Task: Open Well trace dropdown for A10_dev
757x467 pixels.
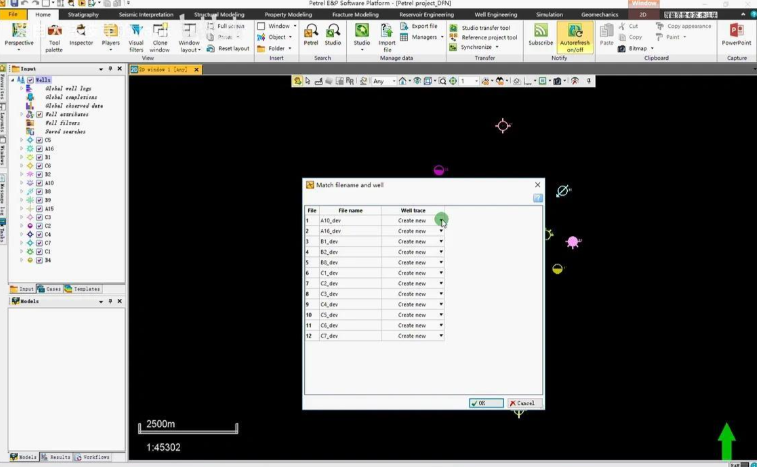Action: point(441,221)
